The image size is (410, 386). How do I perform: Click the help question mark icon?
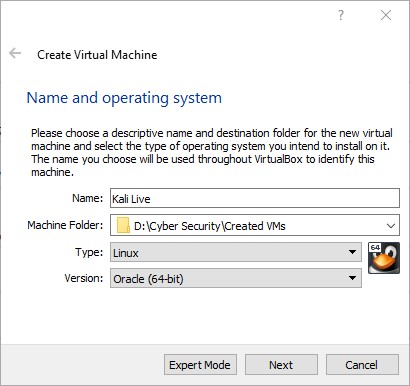[341, 15]
